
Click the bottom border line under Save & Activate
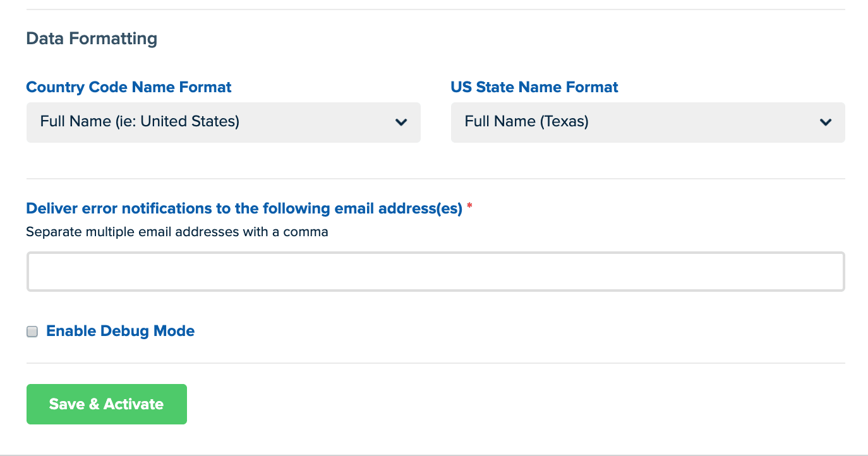coord(434,455)
